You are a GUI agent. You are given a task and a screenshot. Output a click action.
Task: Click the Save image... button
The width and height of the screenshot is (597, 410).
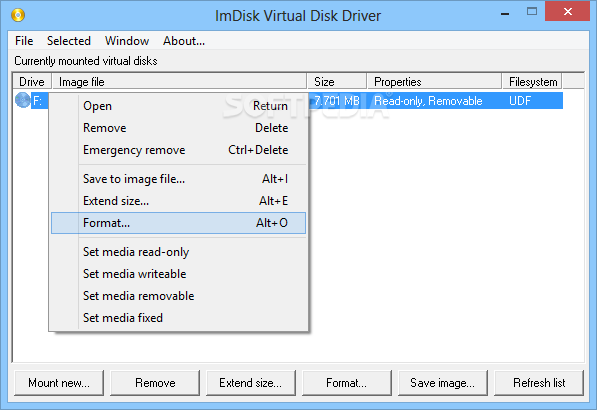pyautogui.click(x=443, y=383)
